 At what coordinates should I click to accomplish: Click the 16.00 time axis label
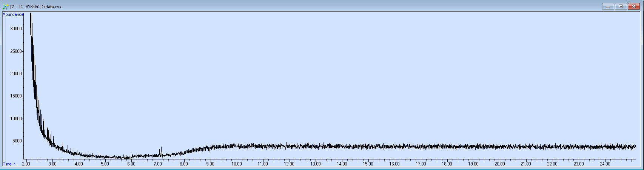tap(394, 164)
